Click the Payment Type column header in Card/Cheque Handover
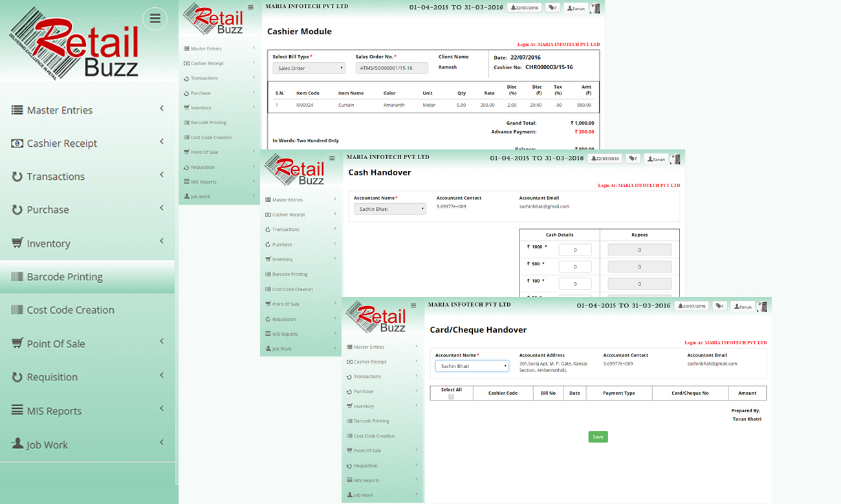The image size is (841, 504). [619, 393]
